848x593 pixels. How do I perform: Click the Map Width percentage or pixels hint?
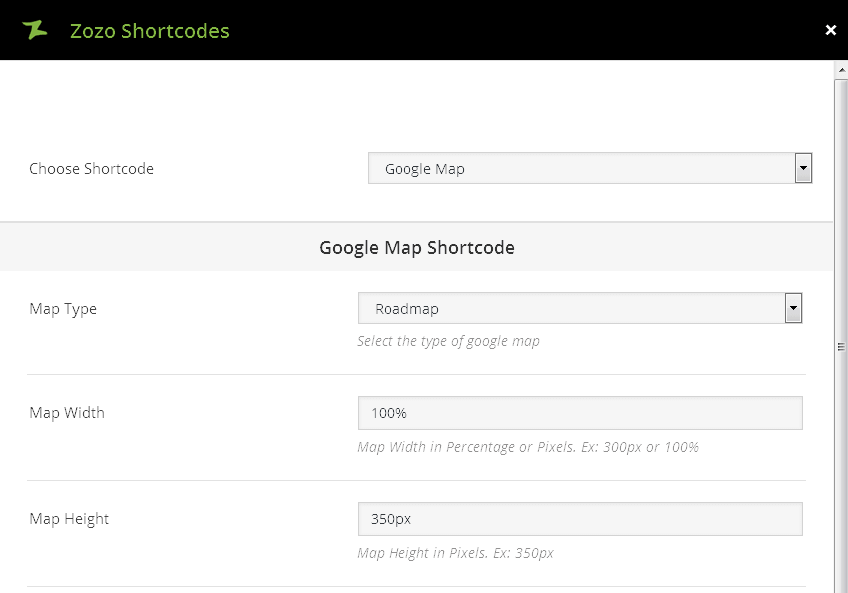527,447
